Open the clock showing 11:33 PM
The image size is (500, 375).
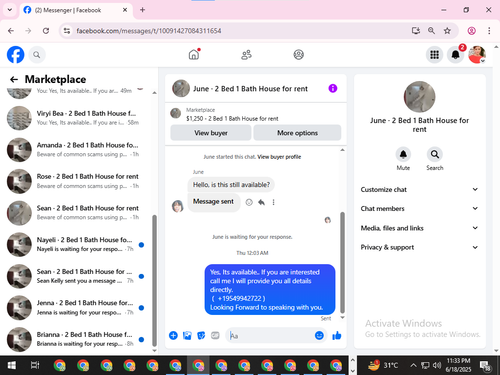click(458, 365)
